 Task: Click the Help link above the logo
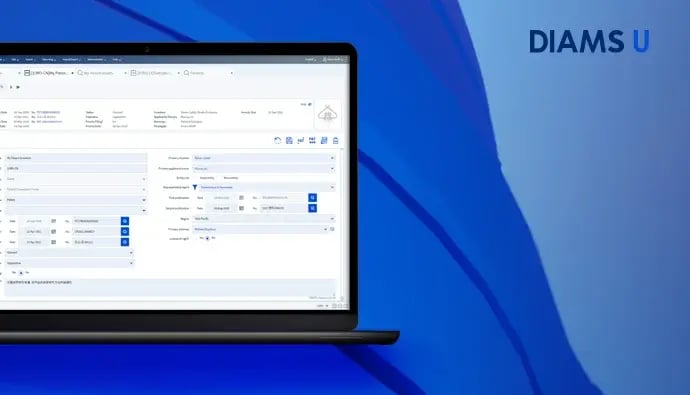(303, 105)
